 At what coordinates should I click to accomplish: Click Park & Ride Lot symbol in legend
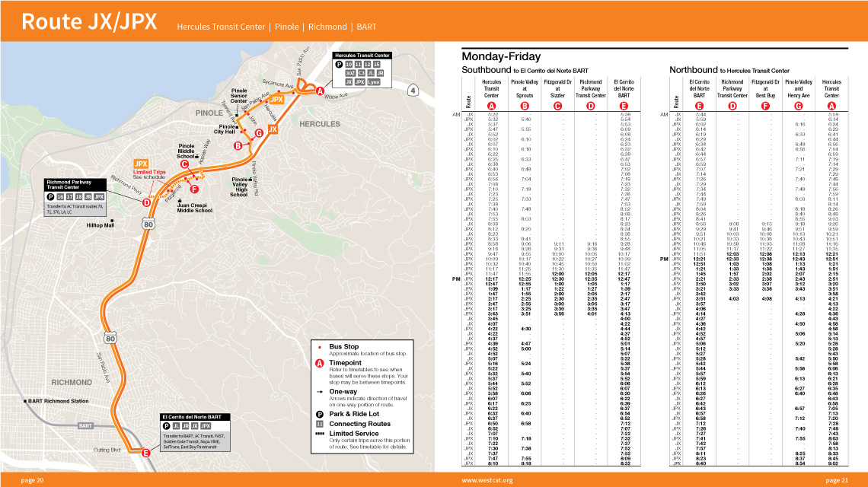[320, 414]
